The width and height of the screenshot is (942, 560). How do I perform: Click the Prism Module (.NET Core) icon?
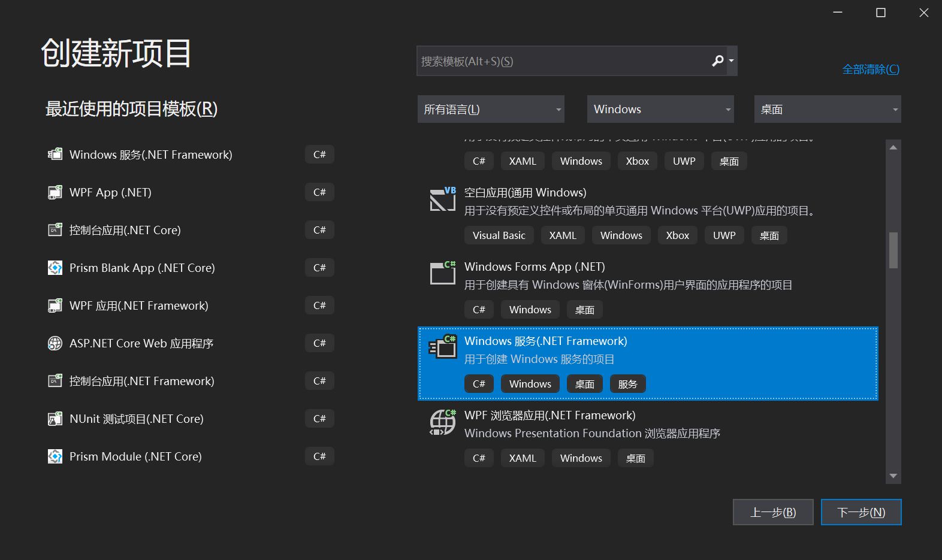pos(55,456)
